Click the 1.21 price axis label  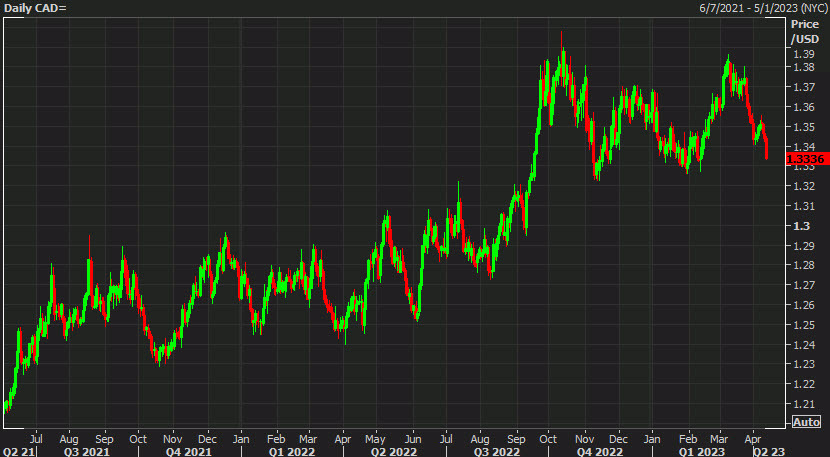(x=804, y=404)
